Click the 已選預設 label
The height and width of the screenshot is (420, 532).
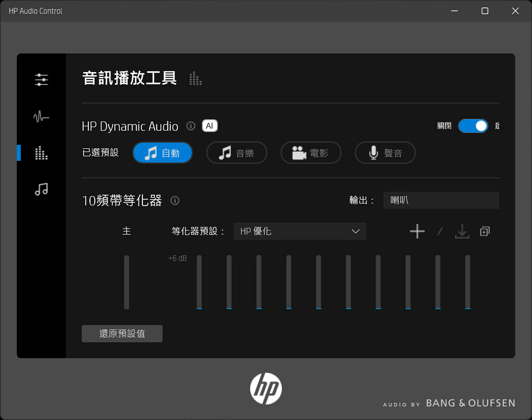click(100, 153)
